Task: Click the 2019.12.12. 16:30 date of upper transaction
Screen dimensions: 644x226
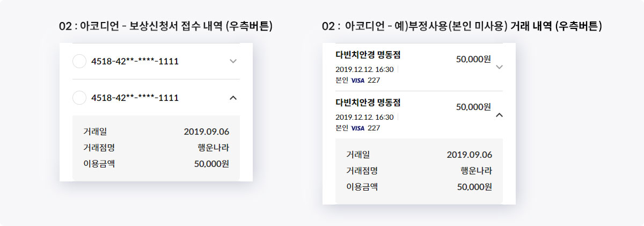Action: 364,69
